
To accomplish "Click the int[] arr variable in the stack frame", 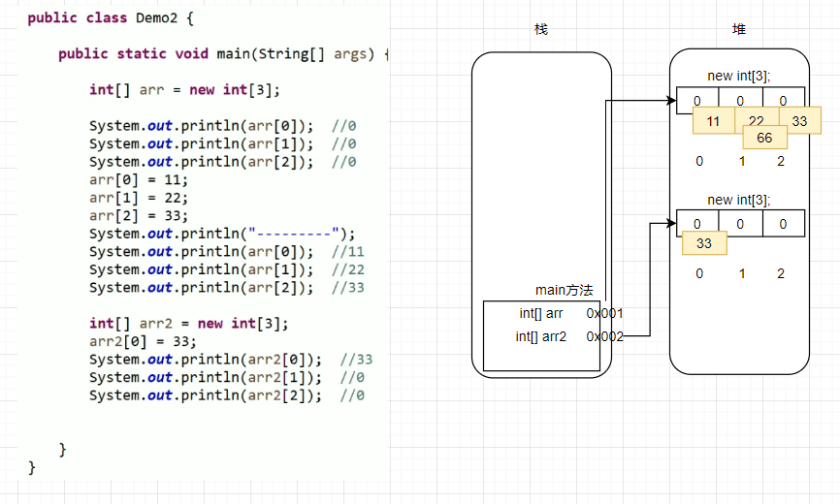I will (x=540, y=313).
